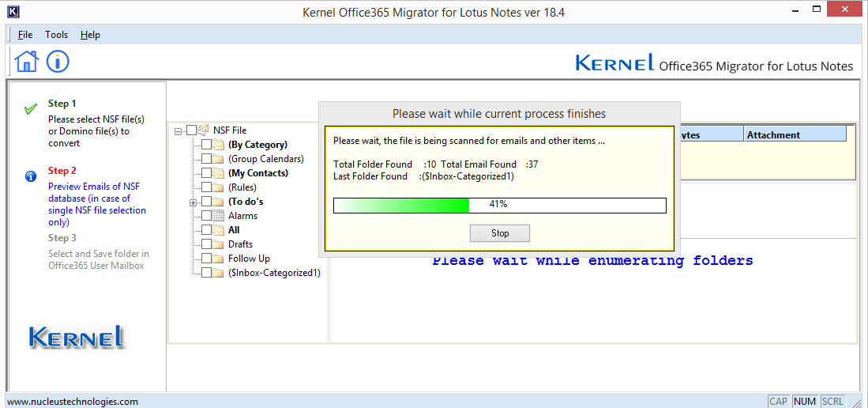Stop the scanning process

500,233
